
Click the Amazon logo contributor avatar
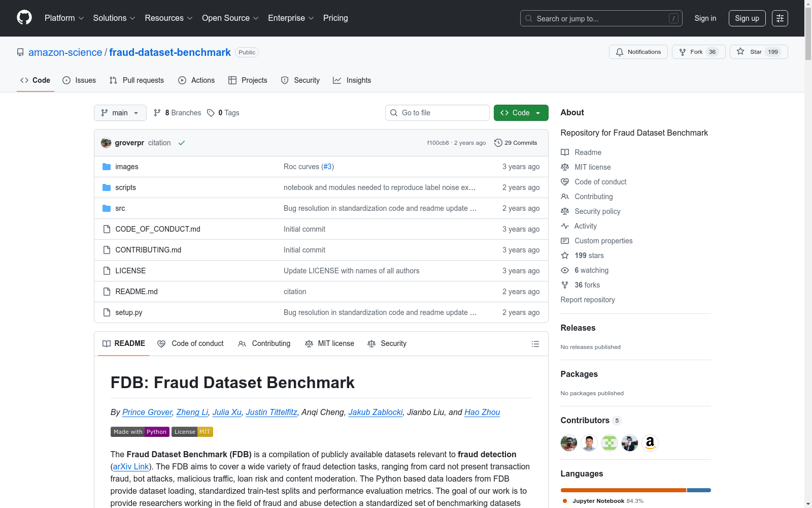point(650,443)
